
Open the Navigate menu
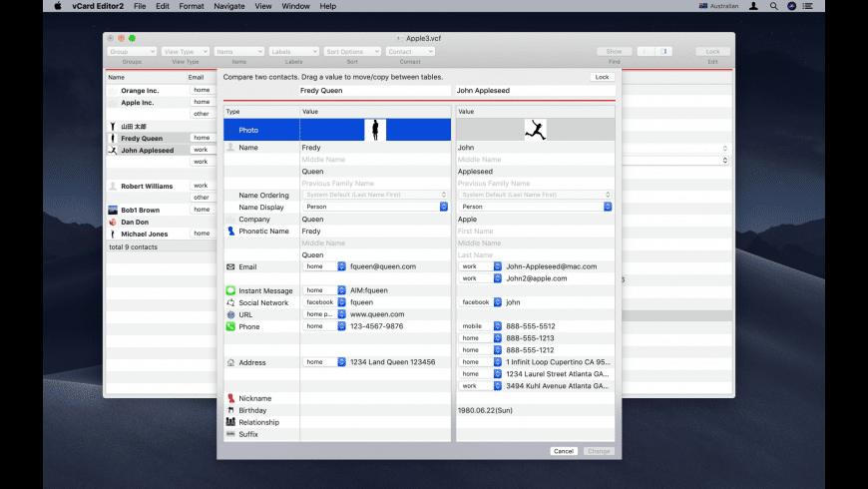(x=229, y=6)
